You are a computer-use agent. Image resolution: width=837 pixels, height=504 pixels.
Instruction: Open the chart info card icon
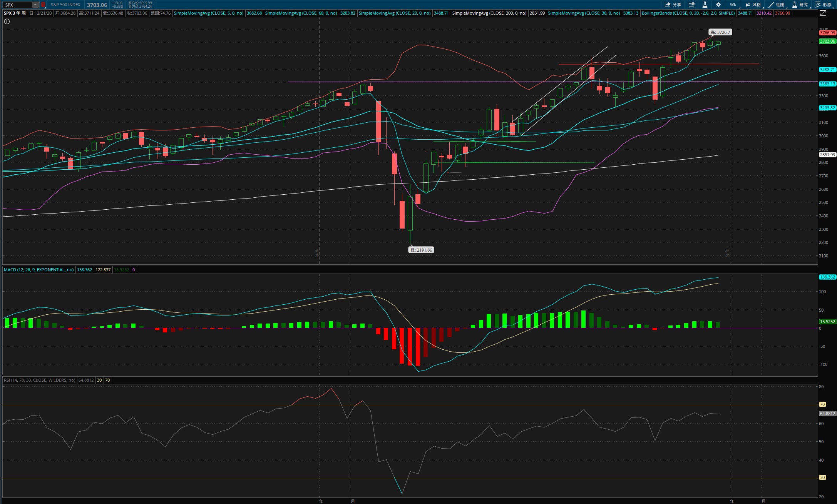pyautogui.click(x=691, y=5)
